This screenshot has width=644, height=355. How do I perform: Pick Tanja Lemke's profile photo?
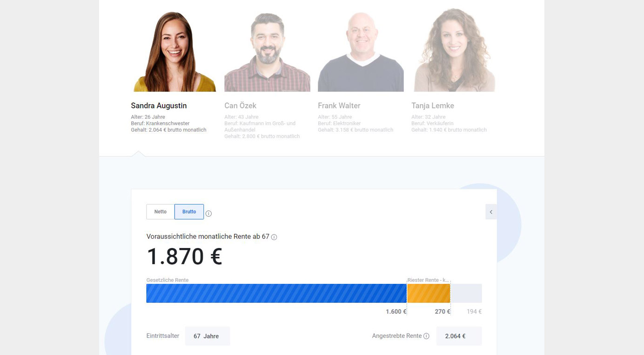(454, 50)
